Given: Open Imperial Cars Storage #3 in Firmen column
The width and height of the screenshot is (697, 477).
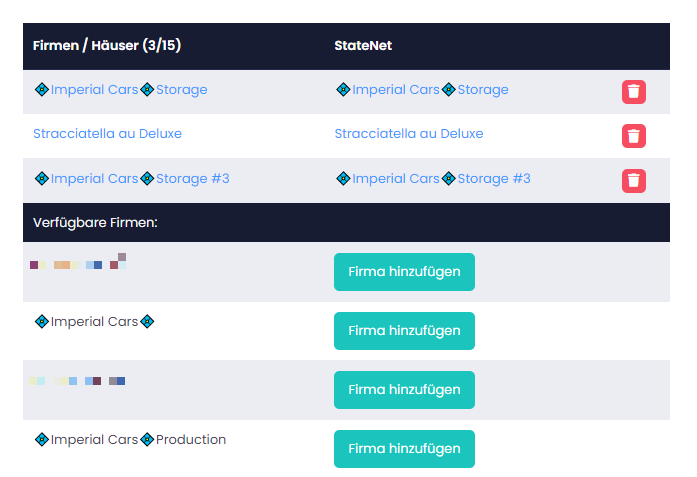Looking at the screenshot, I should [131, 179].
